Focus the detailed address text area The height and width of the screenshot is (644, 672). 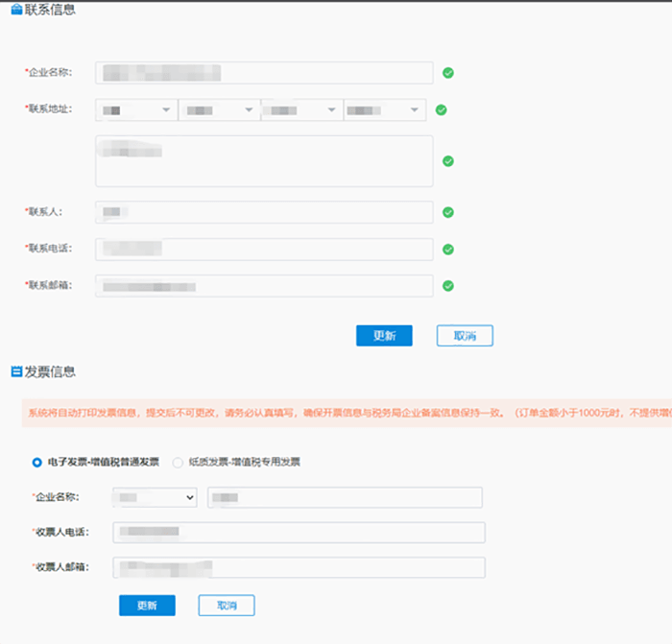[264, 161]
